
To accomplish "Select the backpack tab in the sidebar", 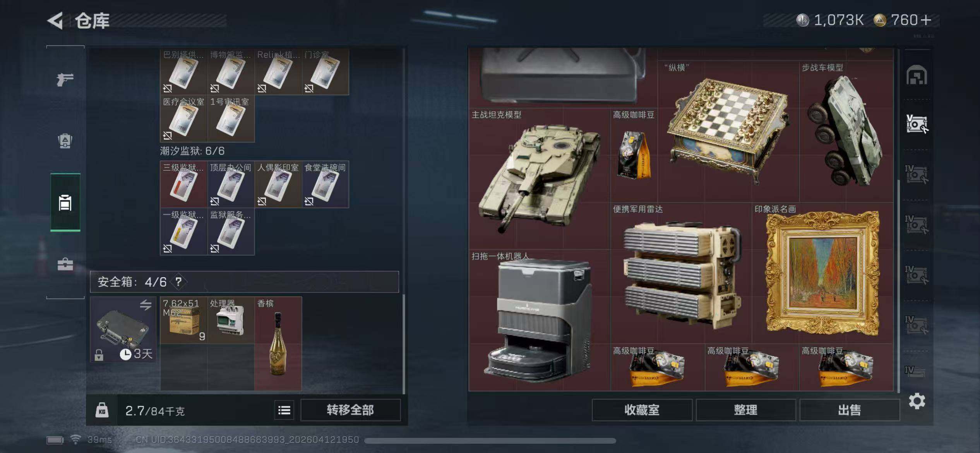I will tap(65, 141).
